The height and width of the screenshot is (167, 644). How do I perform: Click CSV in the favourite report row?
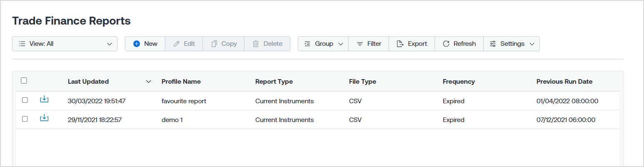(355, 101)
